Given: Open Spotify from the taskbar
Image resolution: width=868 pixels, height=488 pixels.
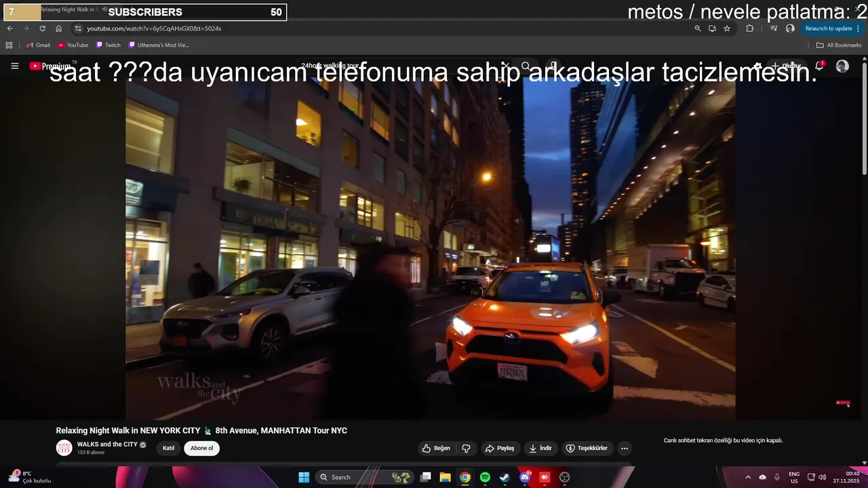Looking at the screenshot, I should pyautogui.click(x=485, y=477).
